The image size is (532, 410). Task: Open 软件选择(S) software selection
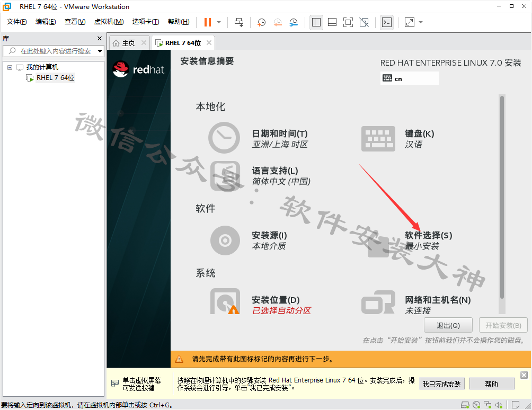(428, 235)
